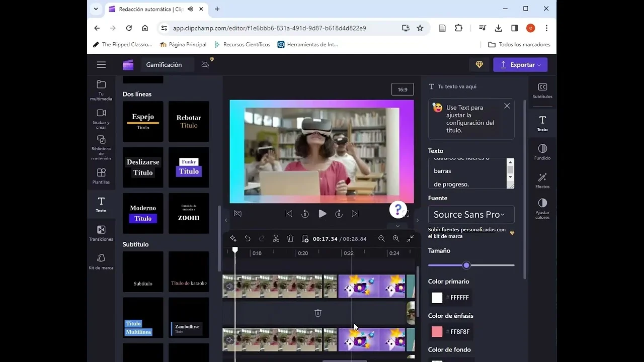Switch to Transiciones tab in sidebar

101,233
